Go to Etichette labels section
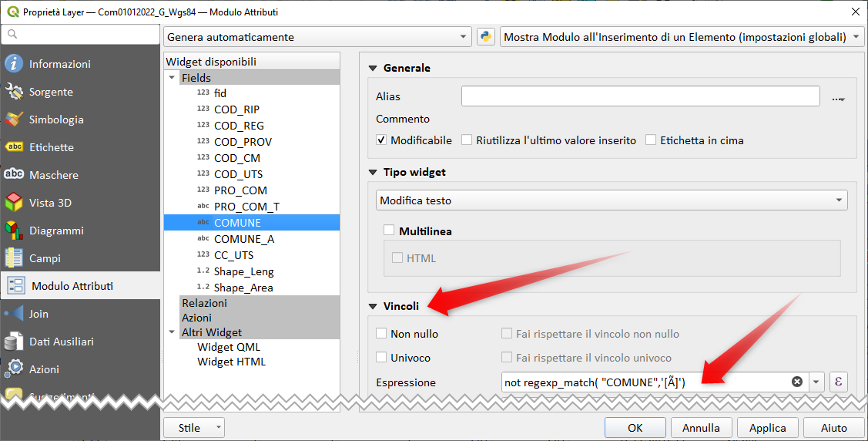 tap(51, 147)
